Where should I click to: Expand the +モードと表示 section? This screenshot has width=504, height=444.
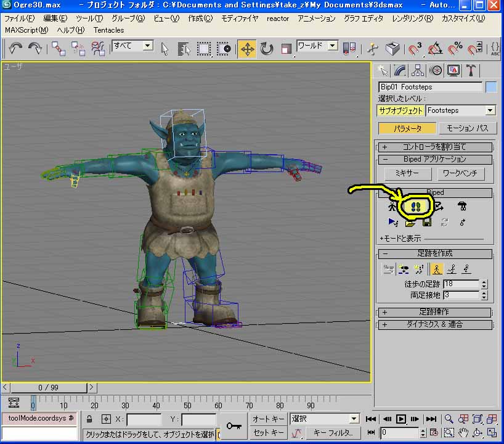point(400,239)
